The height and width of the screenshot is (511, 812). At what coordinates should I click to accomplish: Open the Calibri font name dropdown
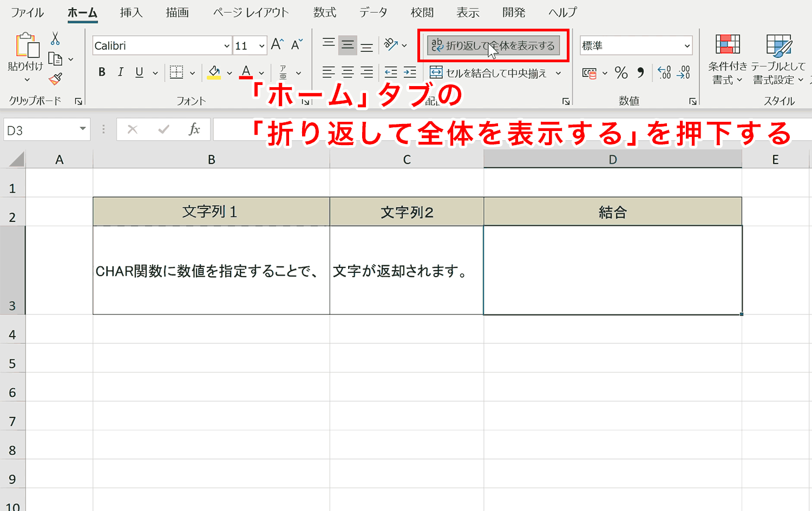point(227,46)
